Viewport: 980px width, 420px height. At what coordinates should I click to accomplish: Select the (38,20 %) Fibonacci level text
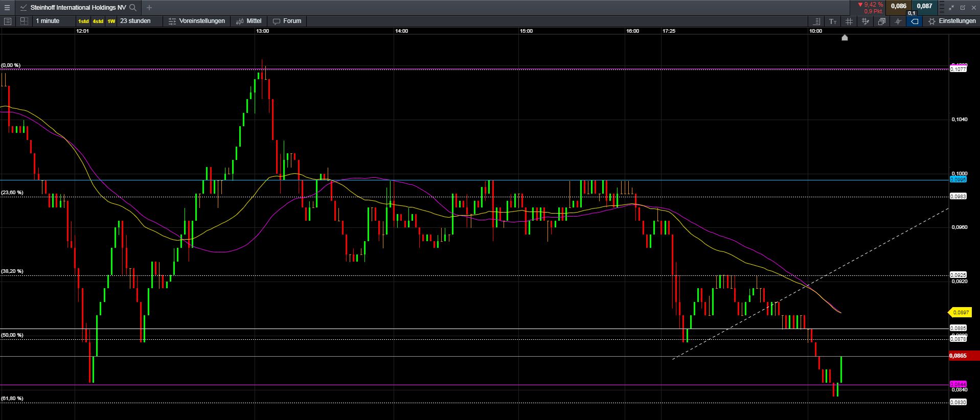(x=12, y=271)
